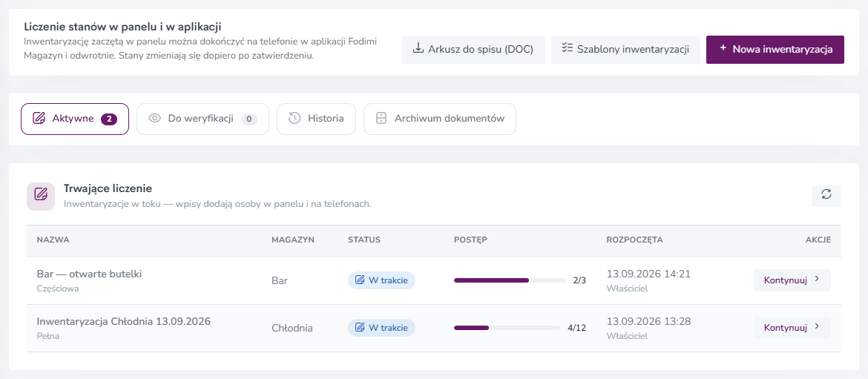Click the W trakcie badge in Bar row
Screen dimensions: 868x379
point(381,280)
